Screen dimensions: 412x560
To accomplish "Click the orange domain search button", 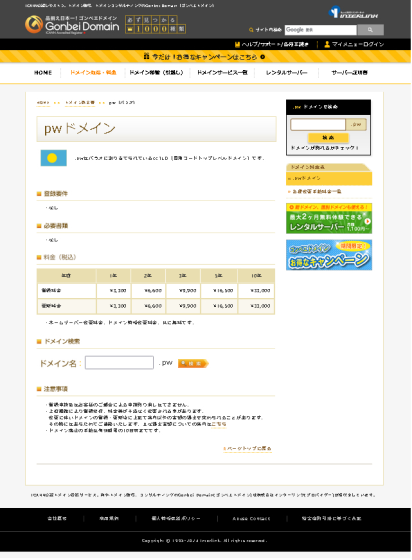I will point(193,364).
